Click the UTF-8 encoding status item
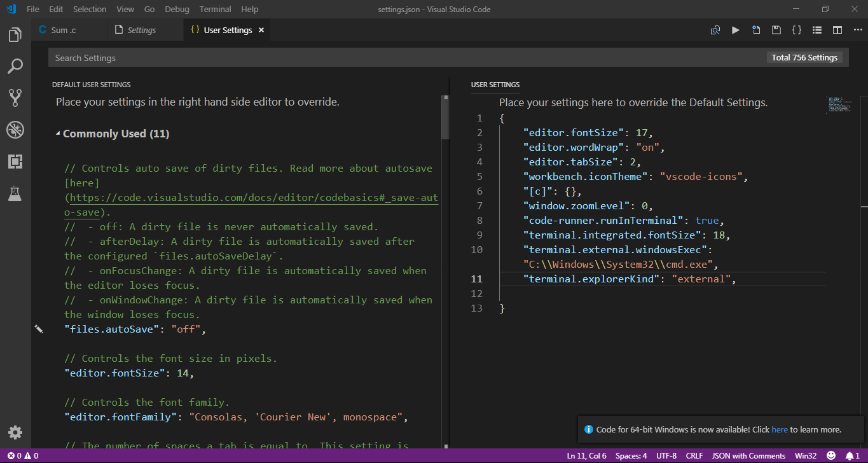Image resolution: width=868 pixels, height=463 pixels. (x=666, y=456)
